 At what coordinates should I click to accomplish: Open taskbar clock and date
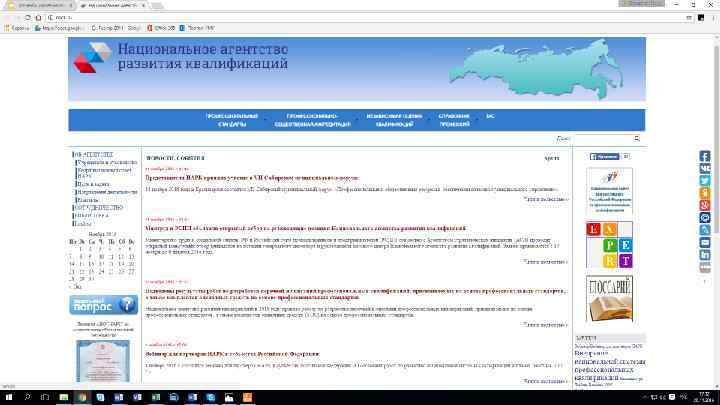[x=704, y=397]
